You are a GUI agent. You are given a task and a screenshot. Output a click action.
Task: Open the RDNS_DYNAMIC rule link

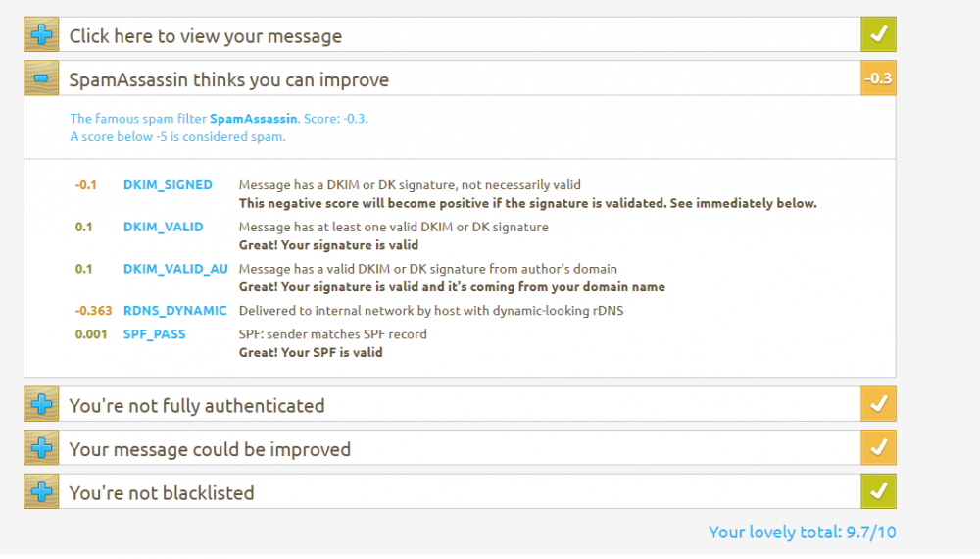pyautogui.click(x=175, y=311)
